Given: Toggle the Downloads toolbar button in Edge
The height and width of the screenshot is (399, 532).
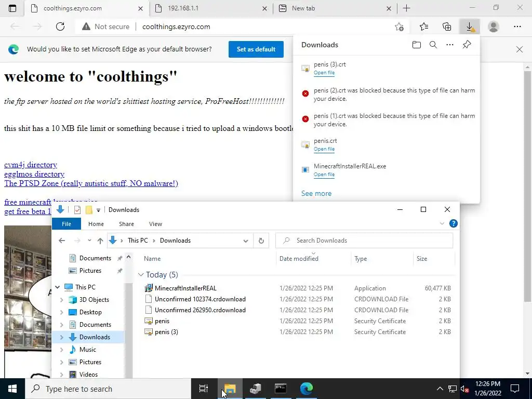Looking at the screenshot, I should [x=470, y=26].
